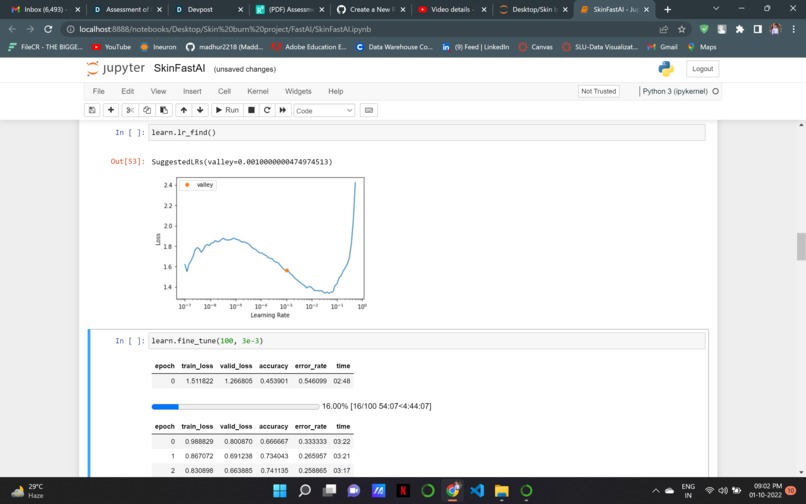Open the cell type Code dropdown
This screenshot has height=504, width=806.
point(324,111)
